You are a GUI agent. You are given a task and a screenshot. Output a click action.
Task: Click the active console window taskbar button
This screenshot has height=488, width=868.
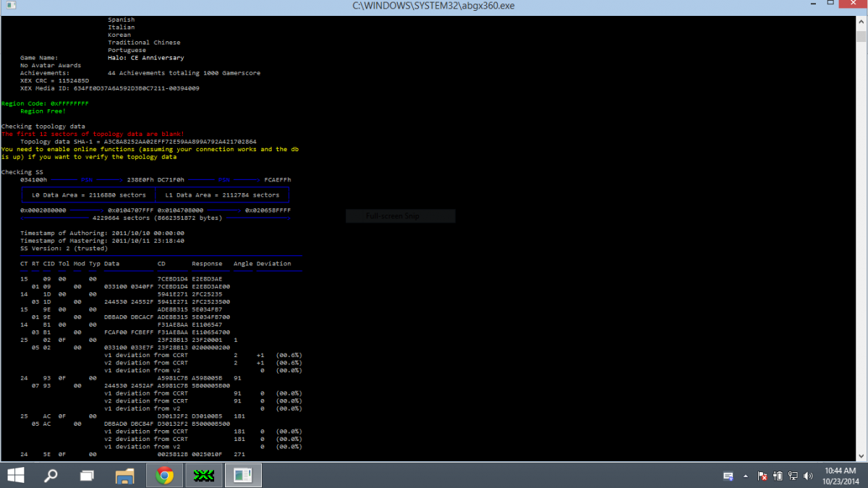pyautogui.click(x=242, y=475)
